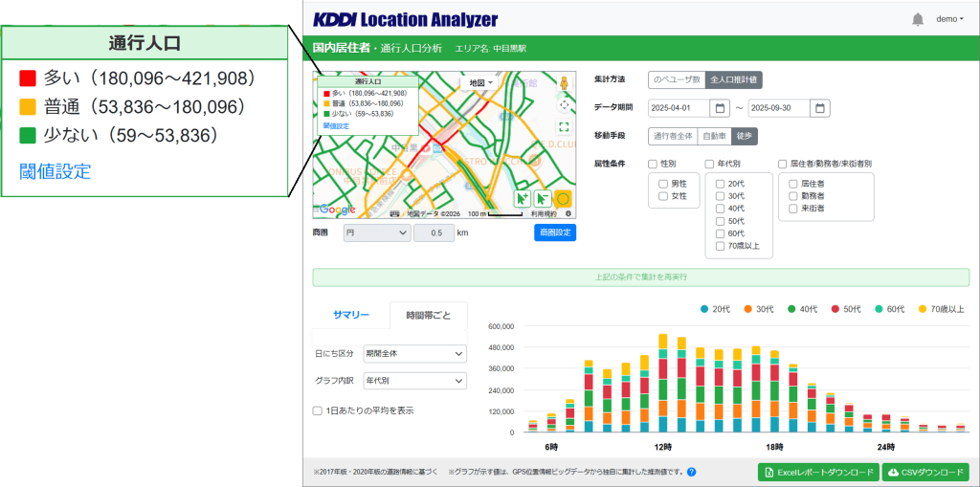Click the blue help question mark icon
The width and height of the screenshot is (980, 487).
[691, 472]
